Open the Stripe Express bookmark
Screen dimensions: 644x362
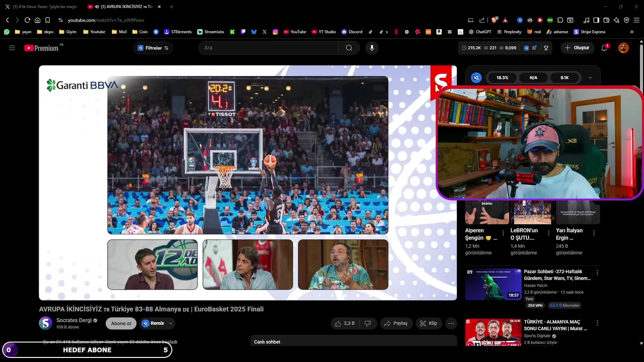[589, 32]
